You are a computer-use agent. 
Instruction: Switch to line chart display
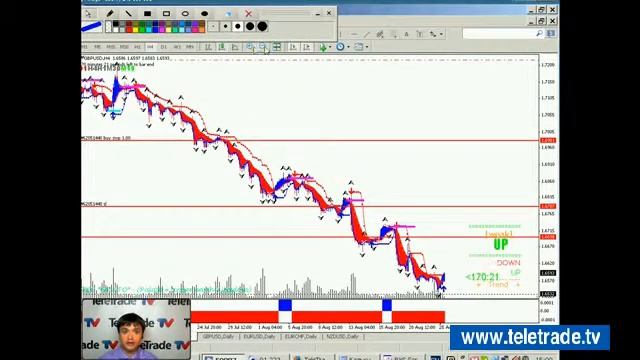point(235,47)
